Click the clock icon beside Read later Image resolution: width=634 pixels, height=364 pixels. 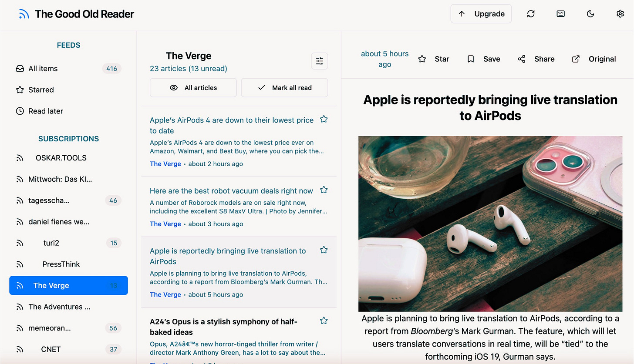20,111
